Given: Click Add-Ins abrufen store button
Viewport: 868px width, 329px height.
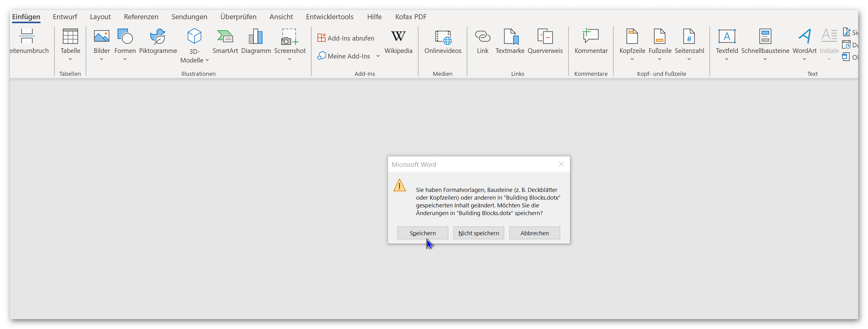Looking at the screenshot, I should coord(346,38).
